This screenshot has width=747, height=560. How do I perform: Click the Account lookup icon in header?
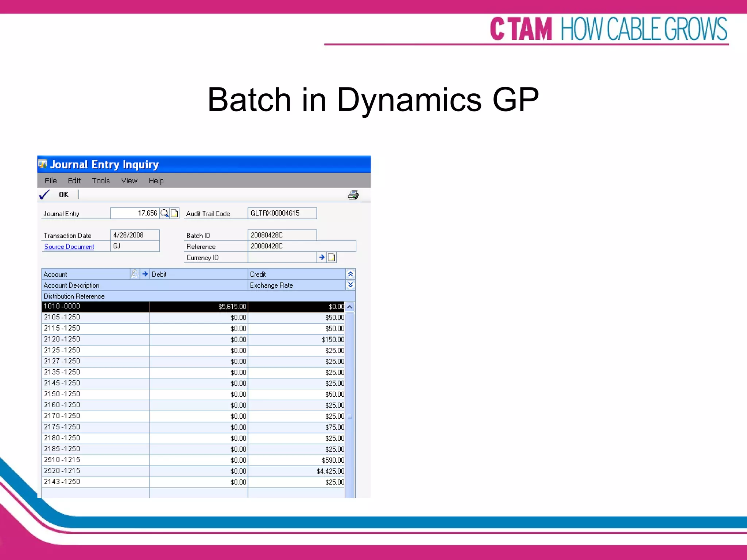[135, 274]
